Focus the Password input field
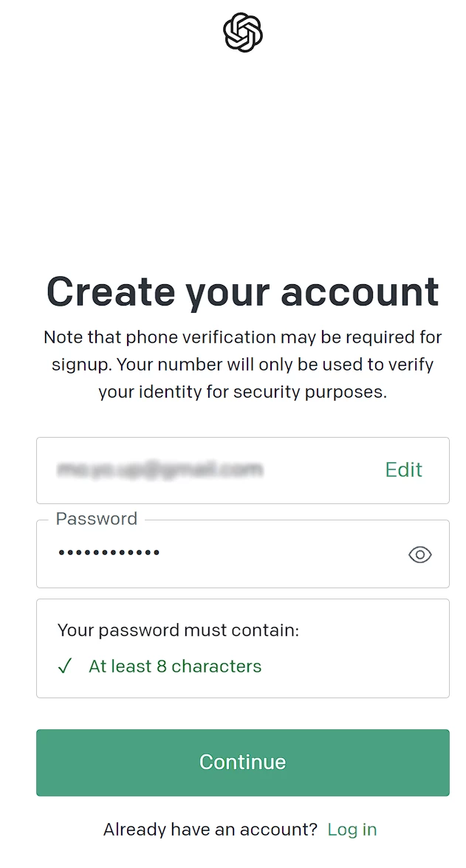 pyautogui.click(x=243, y=554)
